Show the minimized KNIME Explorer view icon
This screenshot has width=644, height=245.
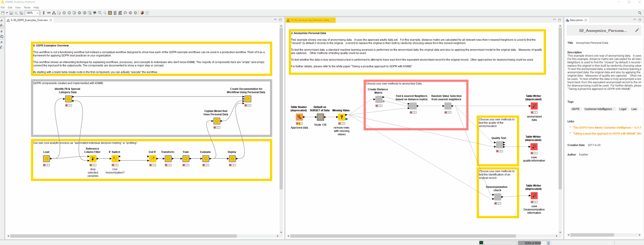point(2,26)
